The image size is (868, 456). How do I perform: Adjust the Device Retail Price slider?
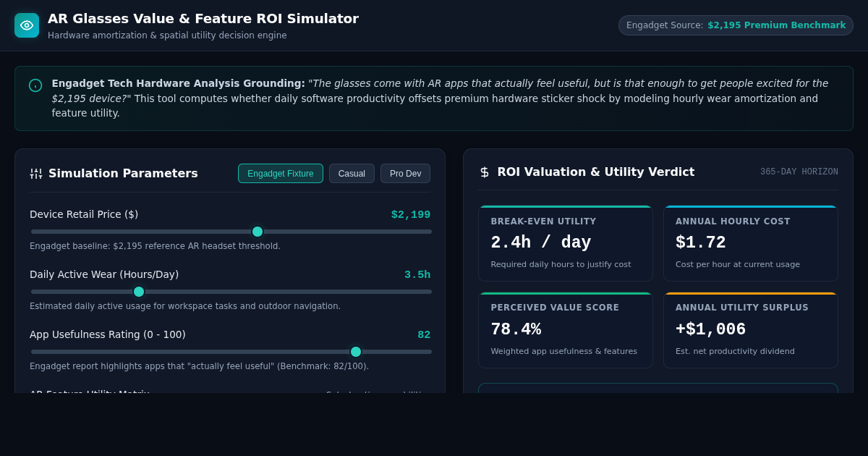[231, 232]
